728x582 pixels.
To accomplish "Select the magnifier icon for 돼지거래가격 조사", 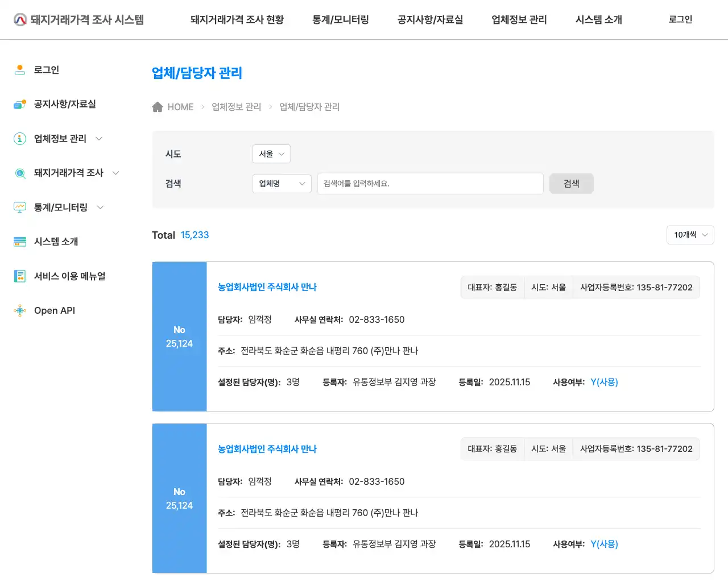I will click(x=20, y=173).
